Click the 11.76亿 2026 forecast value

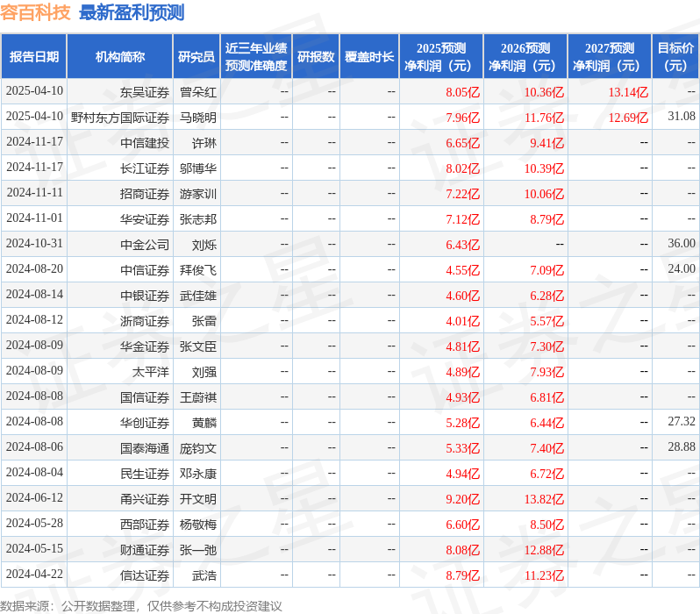[x=544, y=118]
